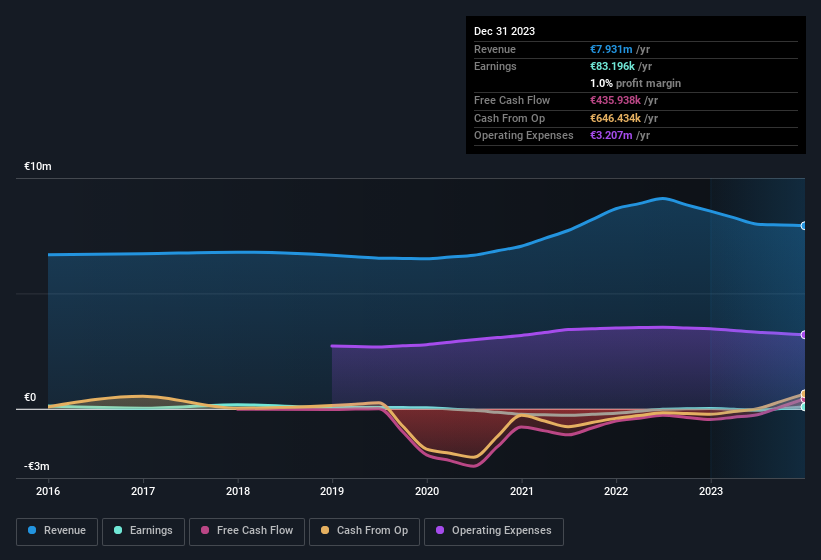The width and height of the screenshot is (821, 560).
Task: Click the €7.931m revenue value
Action: click(611, 49)
